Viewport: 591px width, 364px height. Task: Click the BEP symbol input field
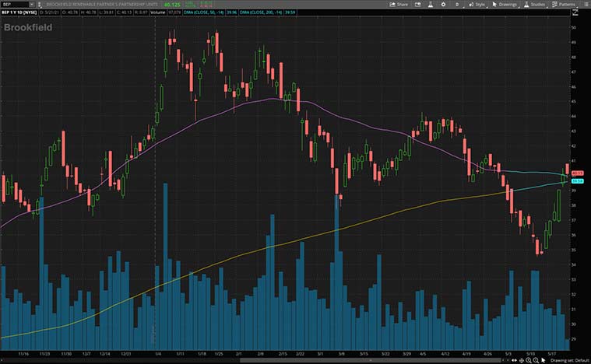[16, 4]
